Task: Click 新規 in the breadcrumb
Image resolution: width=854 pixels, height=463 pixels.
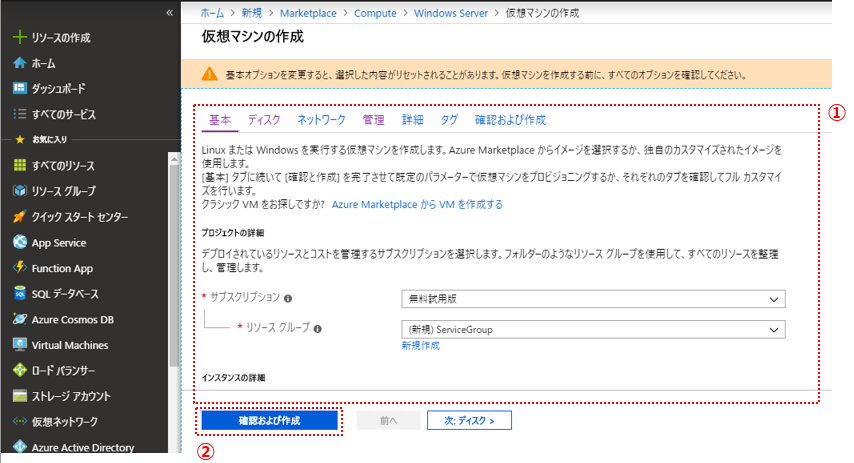Action: 252,13
